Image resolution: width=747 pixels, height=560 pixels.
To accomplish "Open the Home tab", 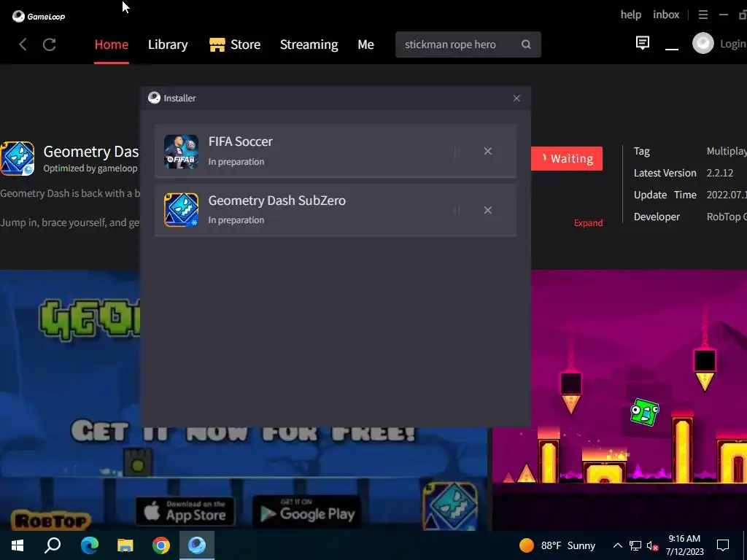I will 112,44.
